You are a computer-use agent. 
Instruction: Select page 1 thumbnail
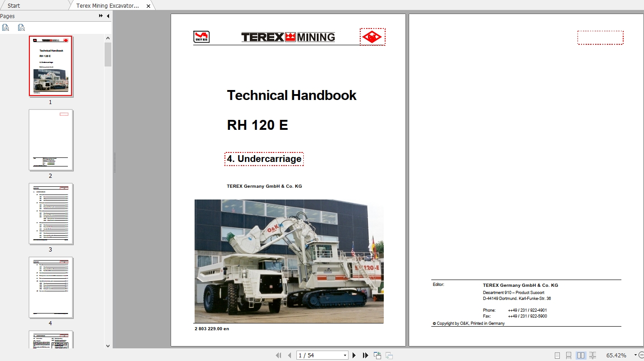point(51,66)
